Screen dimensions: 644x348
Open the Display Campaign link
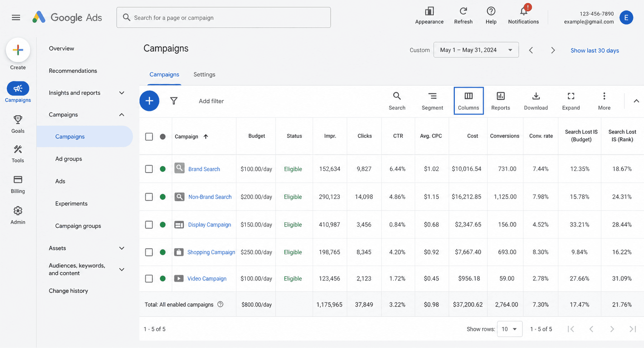pos(210,225)
